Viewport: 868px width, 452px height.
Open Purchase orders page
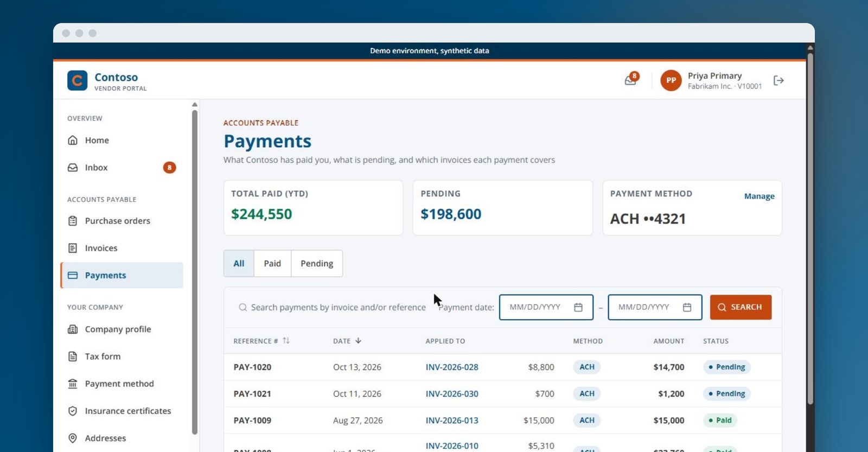pos(122,221)
